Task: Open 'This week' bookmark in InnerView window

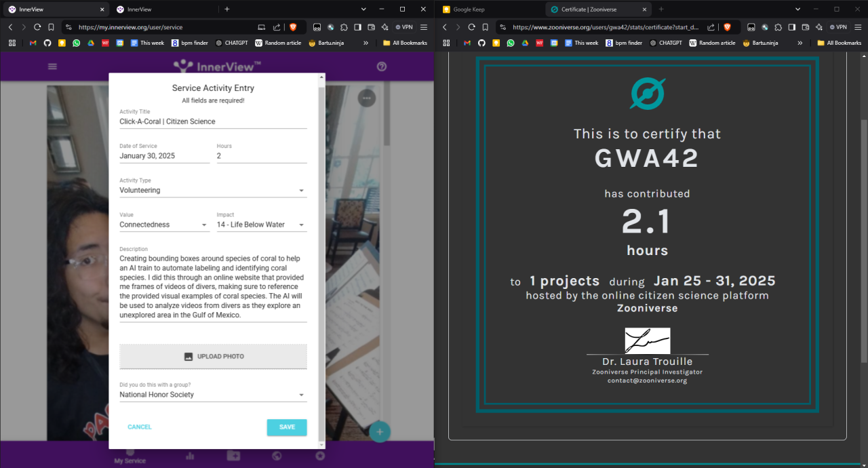Action: coord(147,43)
